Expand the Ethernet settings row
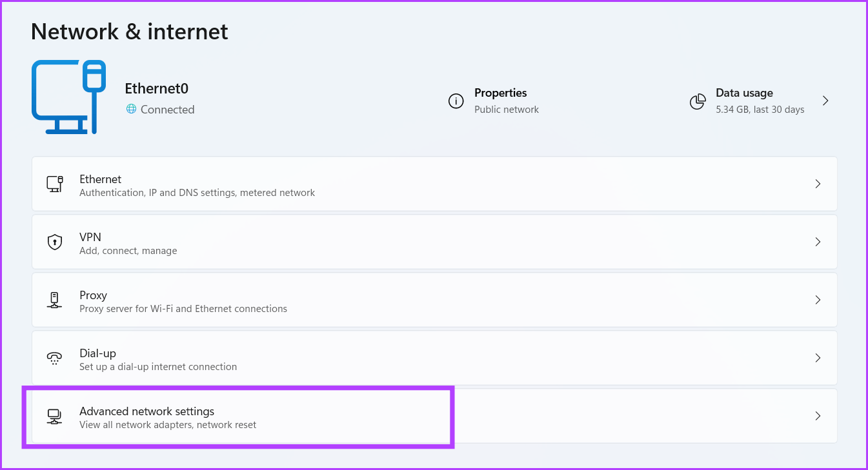868x470 pixels. [818, 183]
